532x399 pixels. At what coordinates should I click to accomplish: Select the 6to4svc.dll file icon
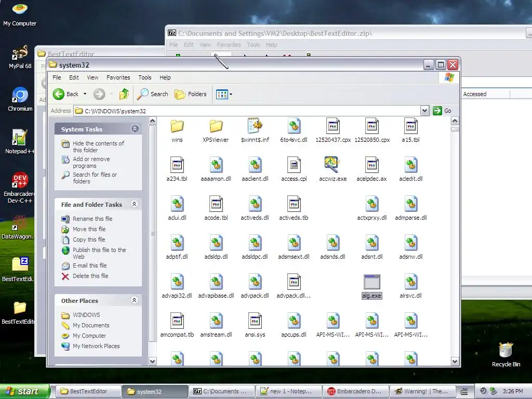click(294, 126)
